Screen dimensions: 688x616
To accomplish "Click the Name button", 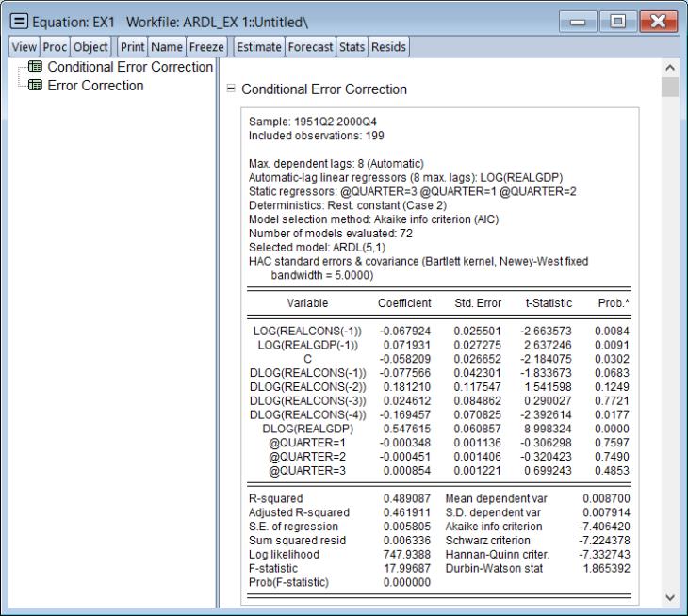I will point(165,46).
